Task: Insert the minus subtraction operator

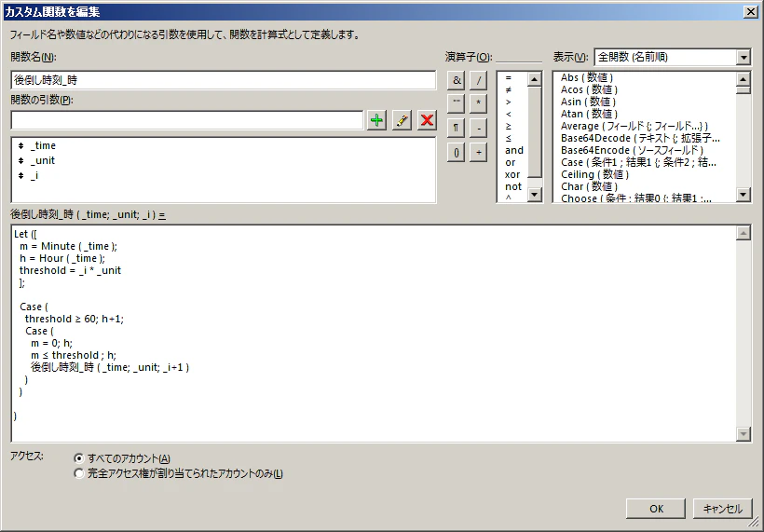Action: point(479,129)
